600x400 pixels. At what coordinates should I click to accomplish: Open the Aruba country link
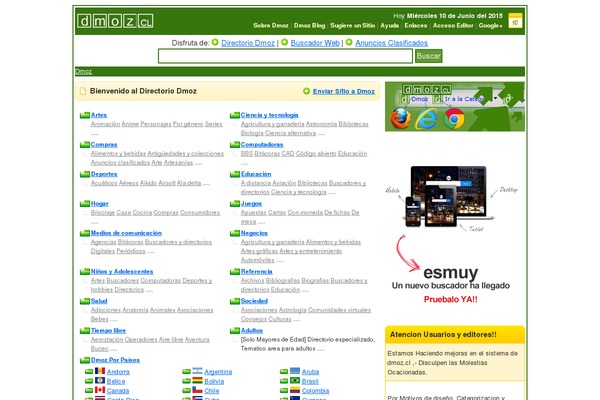point(310,372)
